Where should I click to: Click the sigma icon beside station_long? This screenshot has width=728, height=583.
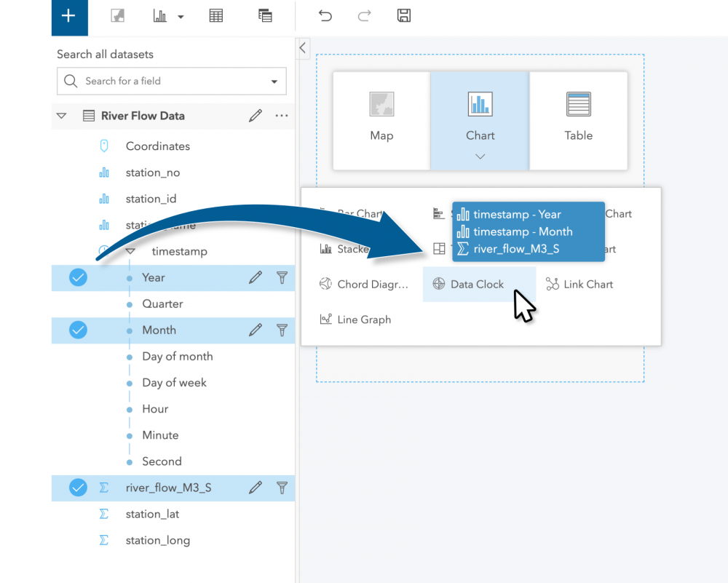pyautogui.click(x=104, y=540)
